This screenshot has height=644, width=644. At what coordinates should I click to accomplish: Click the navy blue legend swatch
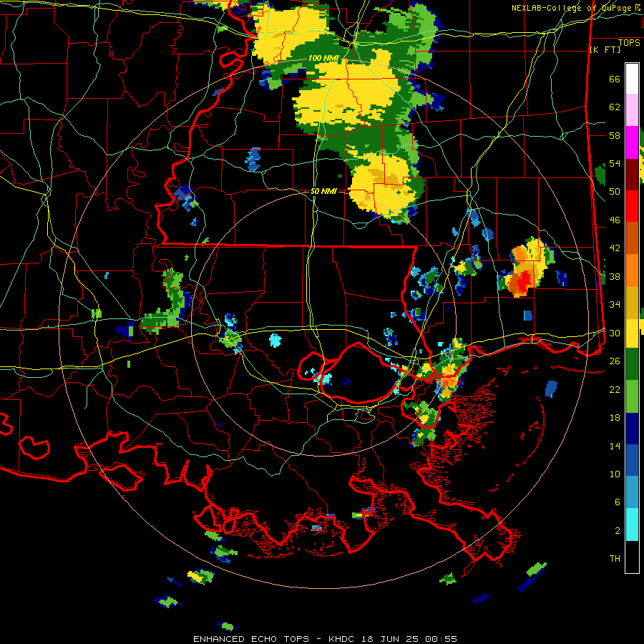(x=632, y=429)
